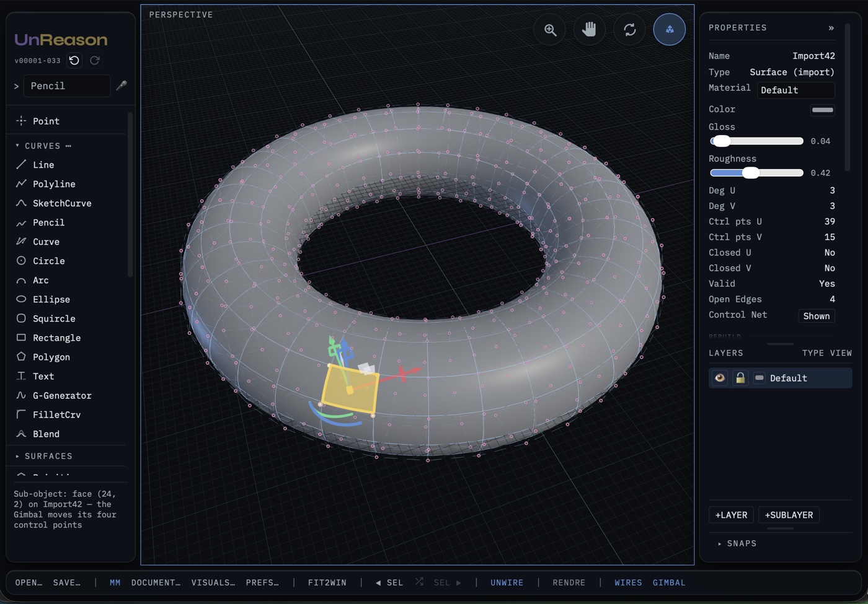Activate the zoom magnifier viewport tool
Viewport: 868px width, 604px height.
(550, 30)
